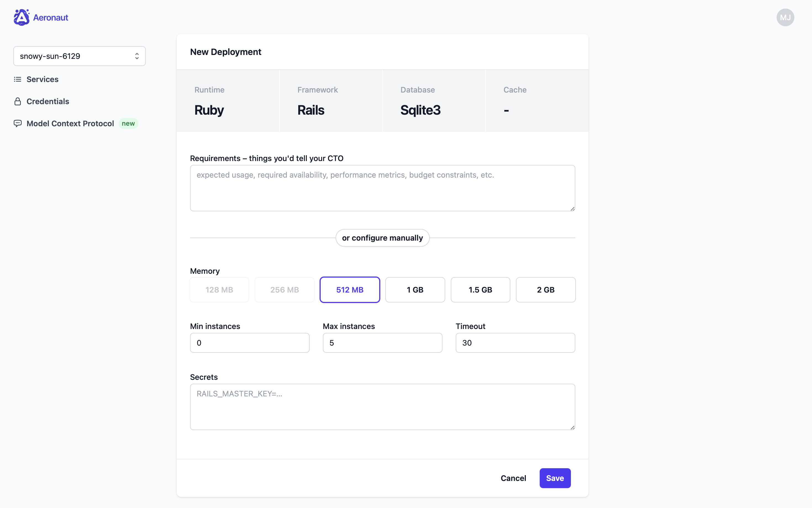
Task: Click the Model Context Protocol chat icon
Action: click(17, 123)
